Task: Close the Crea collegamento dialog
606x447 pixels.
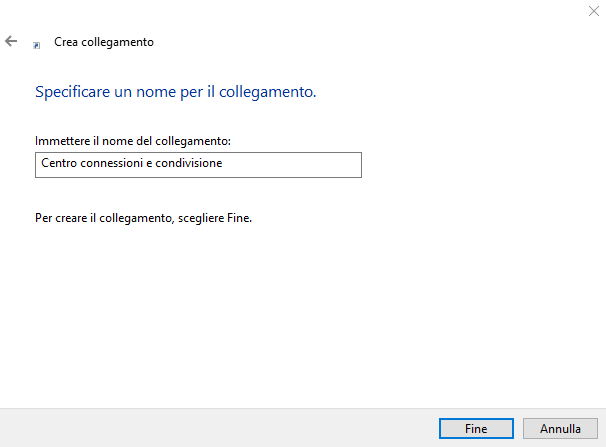Action: [594, 11]
